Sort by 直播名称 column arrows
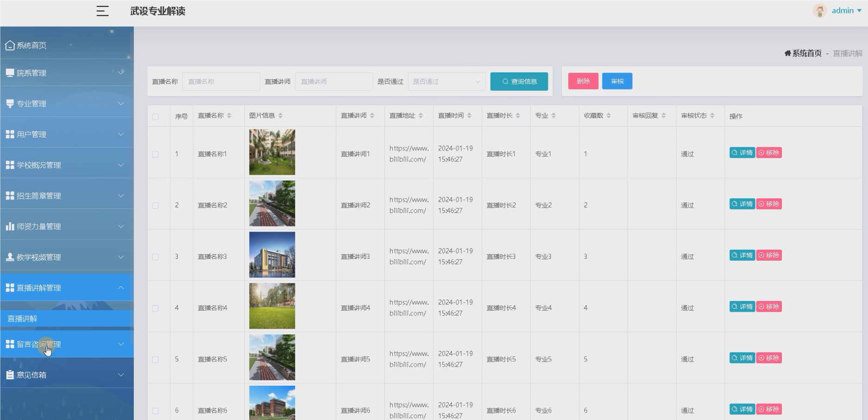The image size is (868, 420). [x=229, y=116]
